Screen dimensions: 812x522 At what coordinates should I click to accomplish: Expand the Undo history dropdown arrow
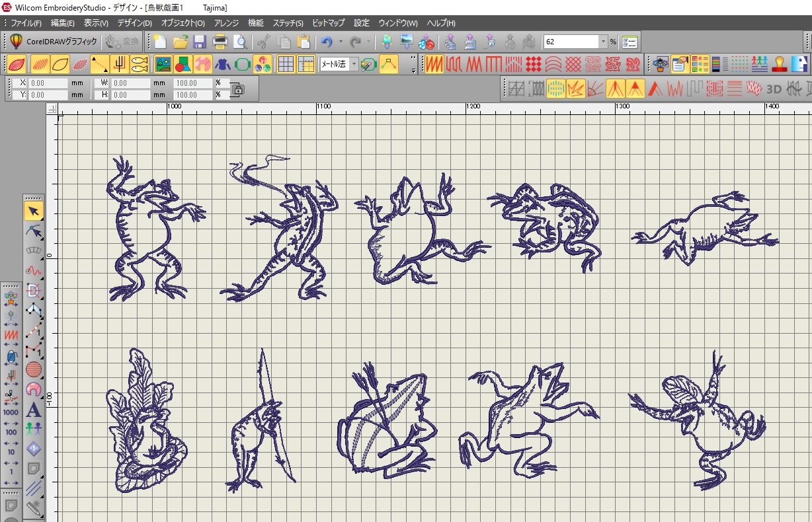341,42
